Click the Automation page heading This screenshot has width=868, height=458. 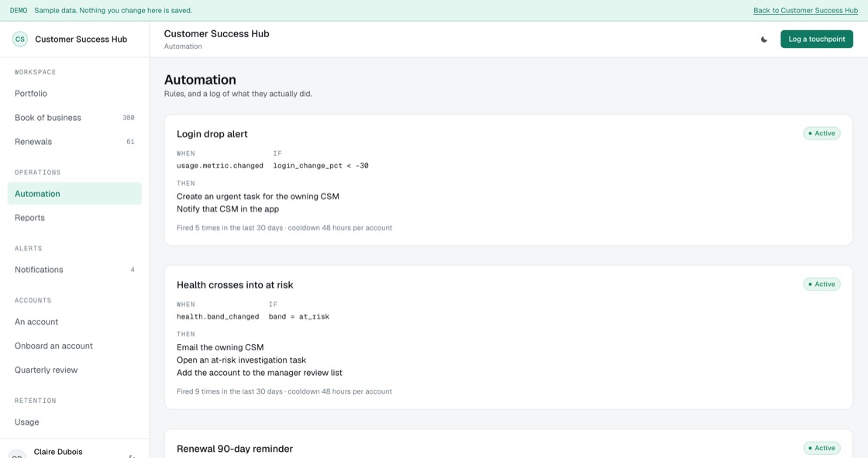200,80
